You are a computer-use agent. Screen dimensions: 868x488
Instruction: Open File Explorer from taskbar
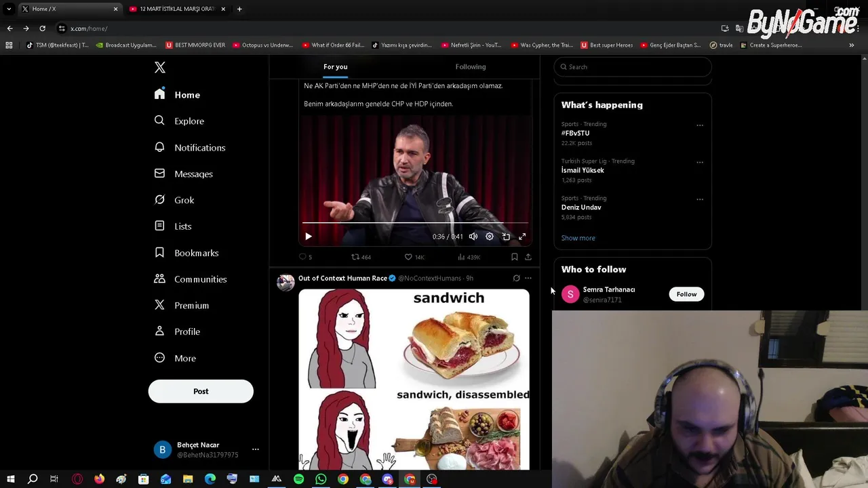point(188,479)
